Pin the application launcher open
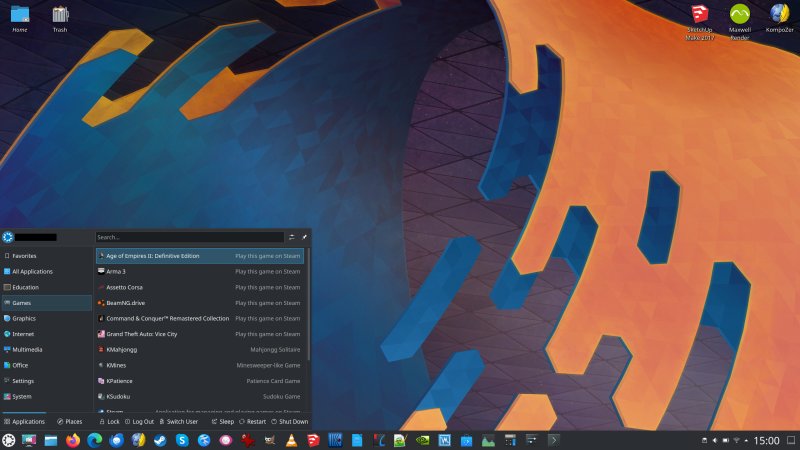Screen dimensions: 800x450 click(304, 237)
